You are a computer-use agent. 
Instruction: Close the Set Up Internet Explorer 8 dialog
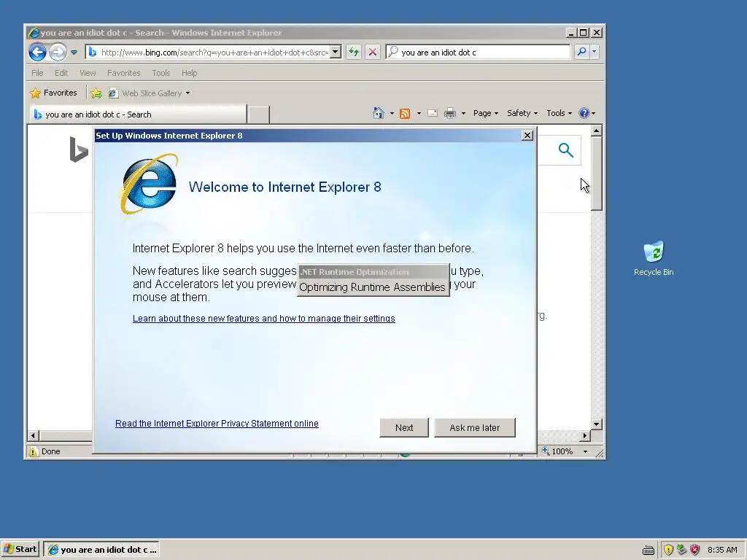click(527, 136)
